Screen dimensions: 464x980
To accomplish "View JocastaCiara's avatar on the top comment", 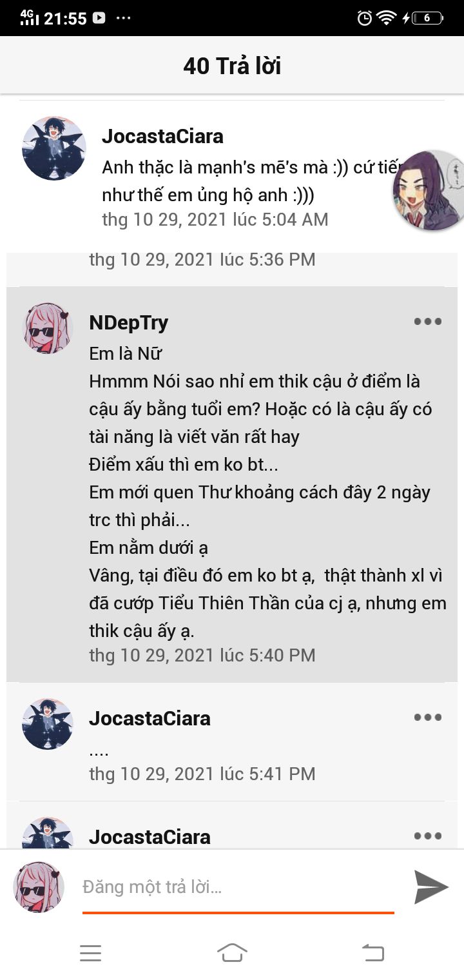I will [x=54, y=148].
